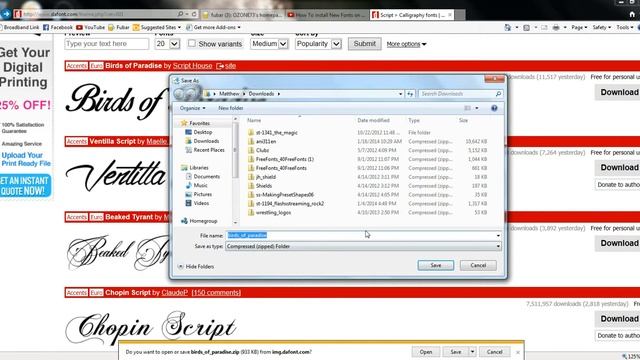The image size is (640, 360).
Task: Select the wrestling_logos zip file
Action: pos(273,213)
